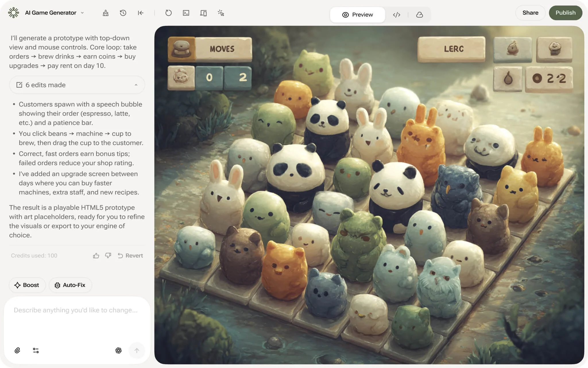The image size is (588, 368).
Task: Click the clean-up broom icon in toolbar
Action: [x=106, y=13]
